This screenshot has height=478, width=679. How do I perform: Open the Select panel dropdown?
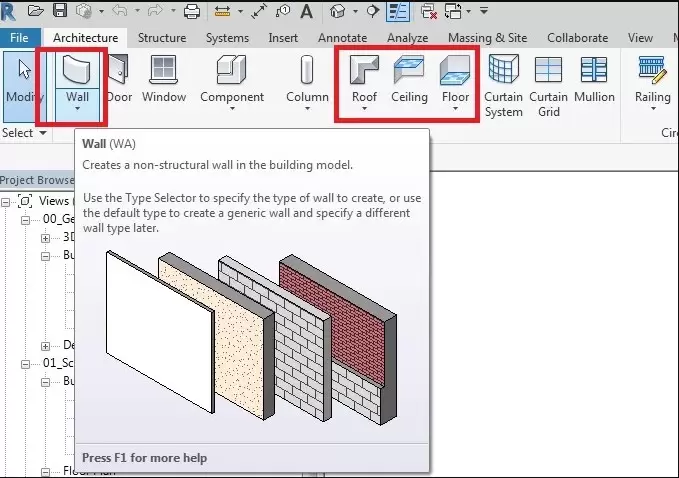43,133
